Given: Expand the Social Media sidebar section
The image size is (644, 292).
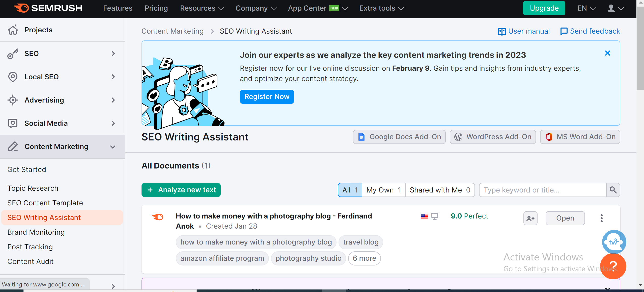Looking at the screenshot, I should click(x=113, y=123).
